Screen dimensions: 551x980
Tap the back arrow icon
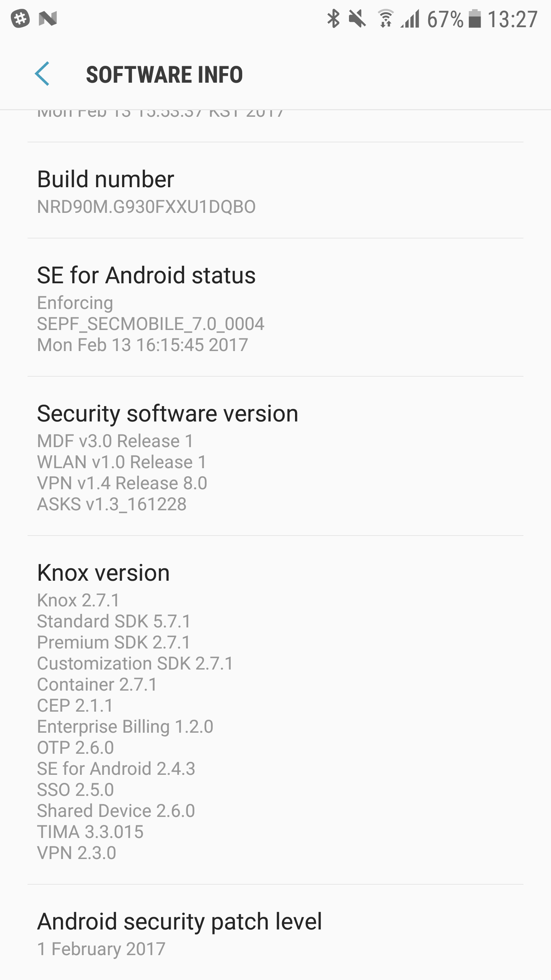[x=42, y=73]
